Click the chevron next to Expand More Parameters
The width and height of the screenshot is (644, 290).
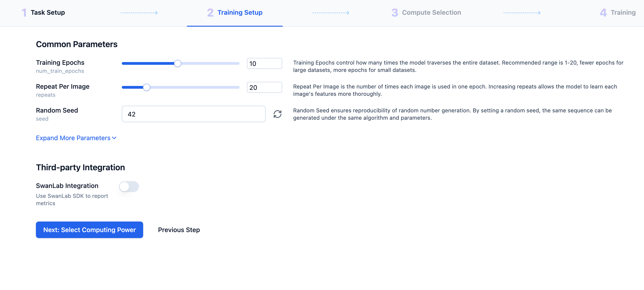pyautogui.click(x=114, y=138)
